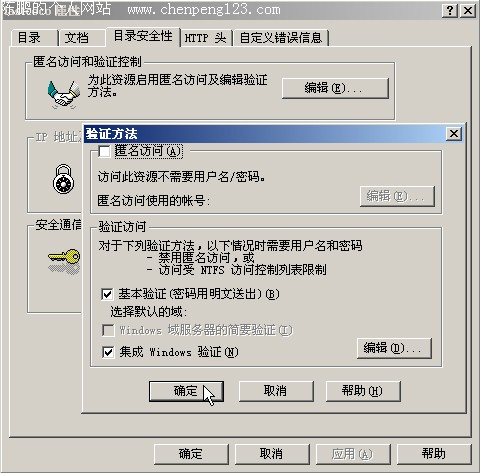Viewport: 480px width, 473px height.
Task: Enable the 匿名访问 checkbox
Action: point(104,152)
